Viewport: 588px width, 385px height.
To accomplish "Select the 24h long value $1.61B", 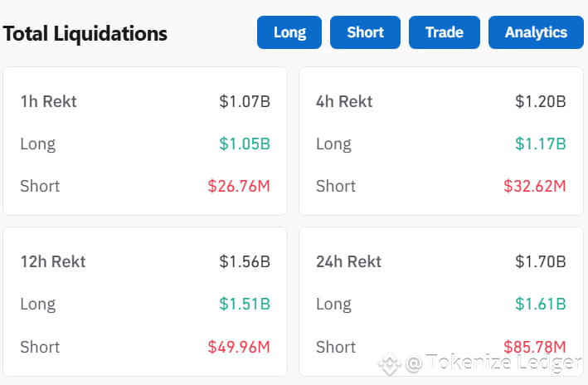I will (x=541, y=304).
